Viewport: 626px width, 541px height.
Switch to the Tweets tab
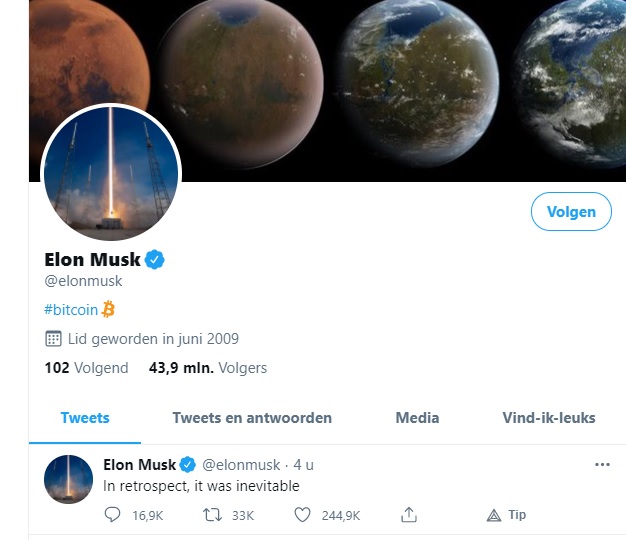pyautogui.click(x=85, y=418)
